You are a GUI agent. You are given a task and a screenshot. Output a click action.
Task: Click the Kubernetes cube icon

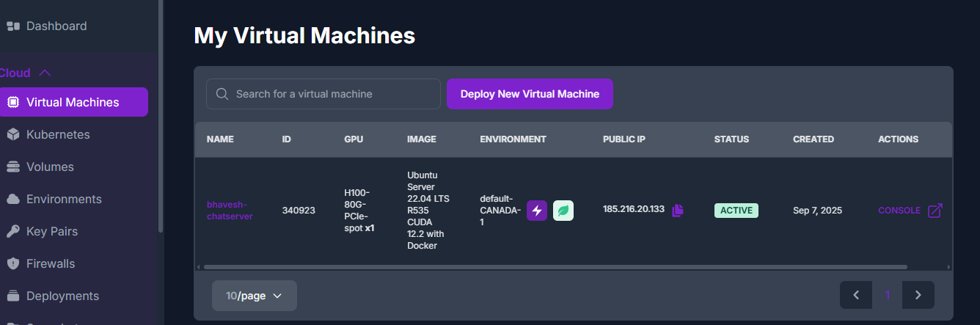[x=13, y=134]
